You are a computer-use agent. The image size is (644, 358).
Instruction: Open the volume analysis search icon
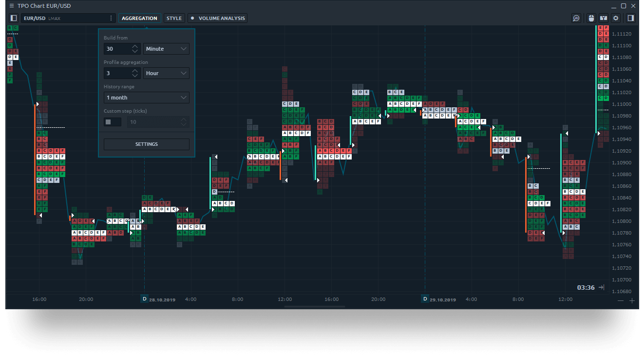coord(576,18)
